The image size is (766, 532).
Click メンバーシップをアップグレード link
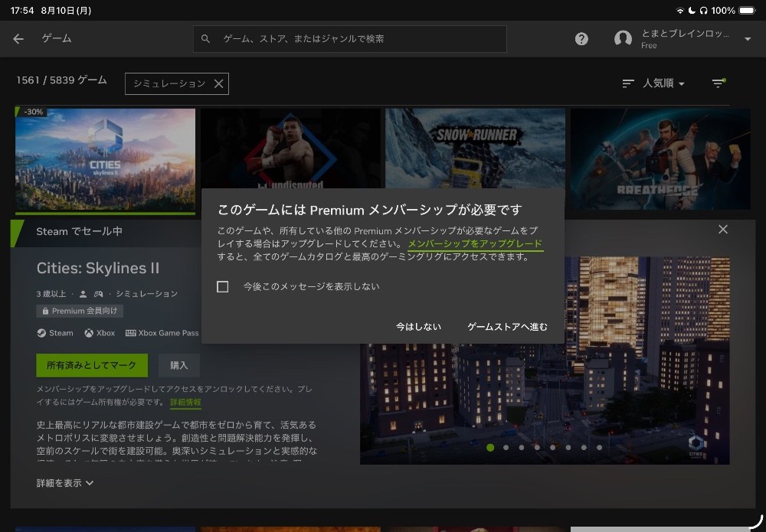476,243
